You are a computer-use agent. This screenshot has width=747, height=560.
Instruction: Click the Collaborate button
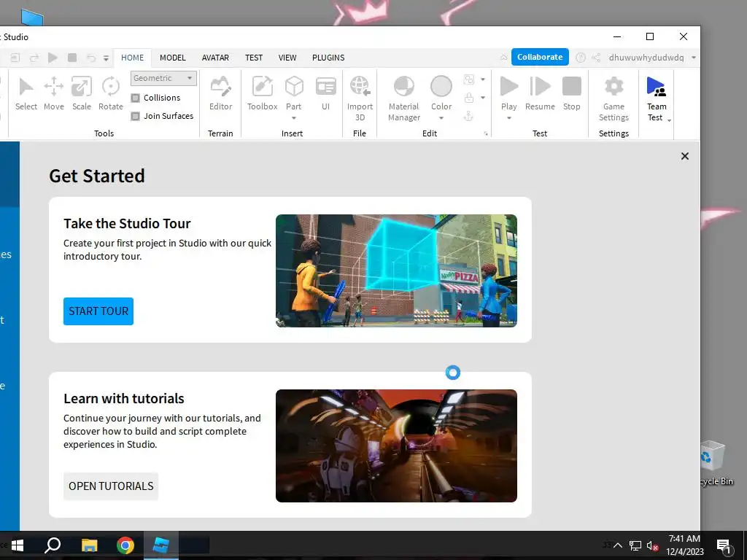(x=540, y=57)
